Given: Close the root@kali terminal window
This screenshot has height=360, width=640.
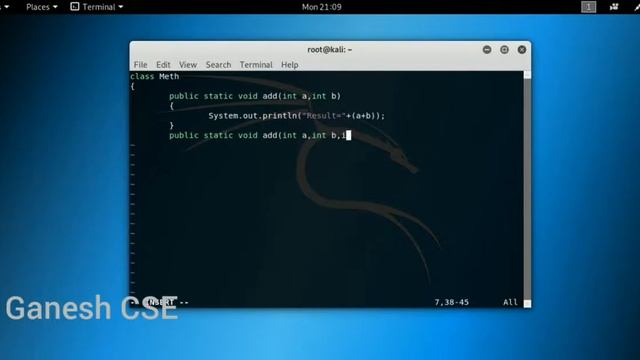Looking at the screenshot, I should click(x=522, y=50).
